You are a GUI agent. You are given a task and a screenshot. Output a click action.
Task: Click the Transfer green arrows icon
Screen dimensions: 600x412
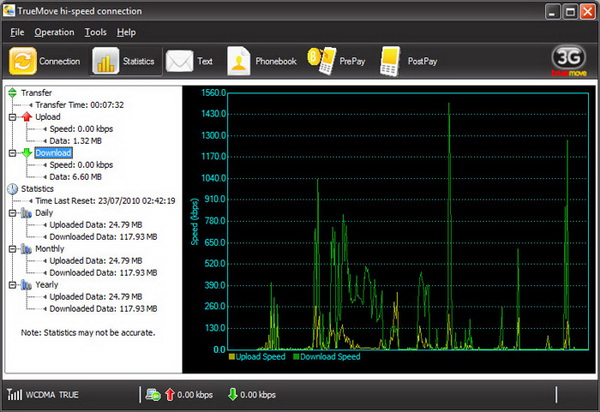point(12,93)
